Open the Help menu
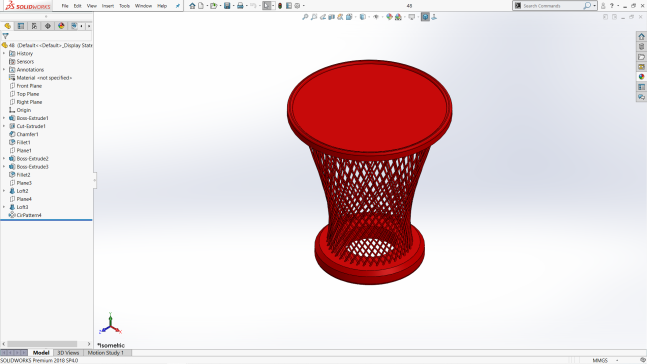This screenshot has width=647, height=364. (162, 6)
